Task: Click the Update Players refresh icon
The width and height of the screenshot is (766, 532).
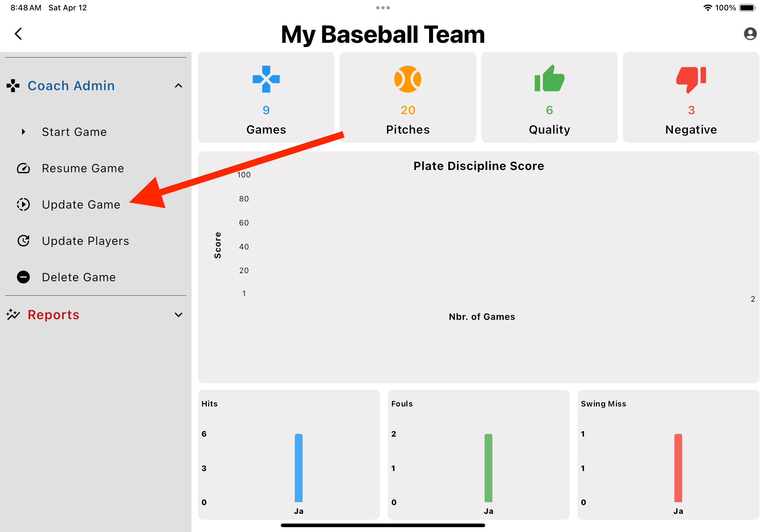Action: pos(23,241)
